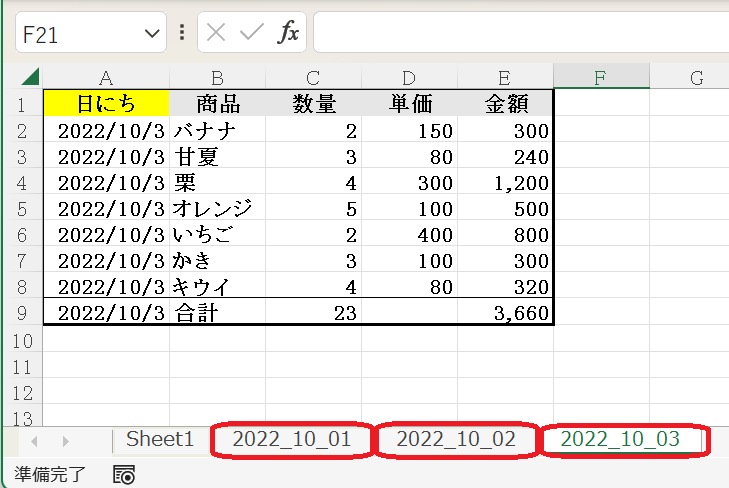This screenshot has height=488, width=729.
Task: Open Insert Function with the fx icon
Action: (x=288, y=33)
